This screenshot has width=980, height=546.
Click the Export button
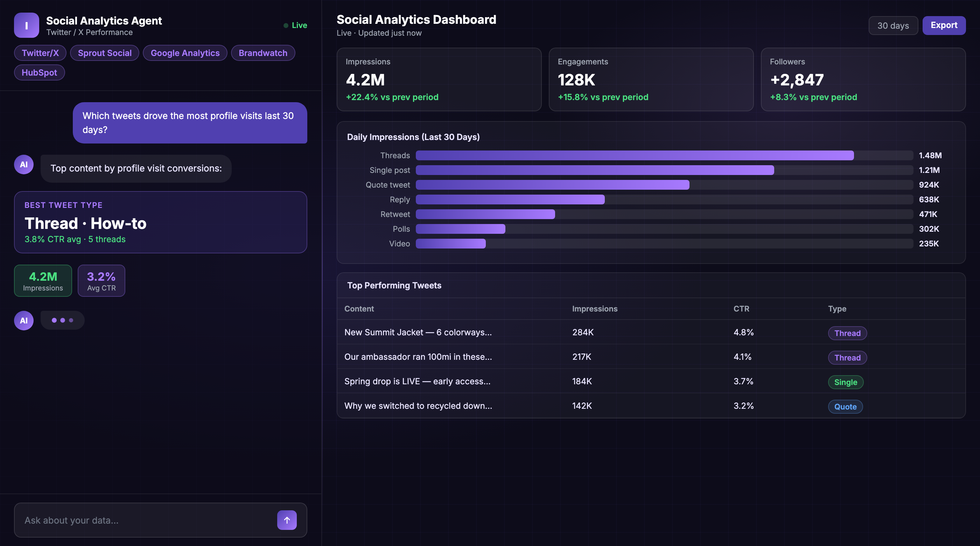944,26
